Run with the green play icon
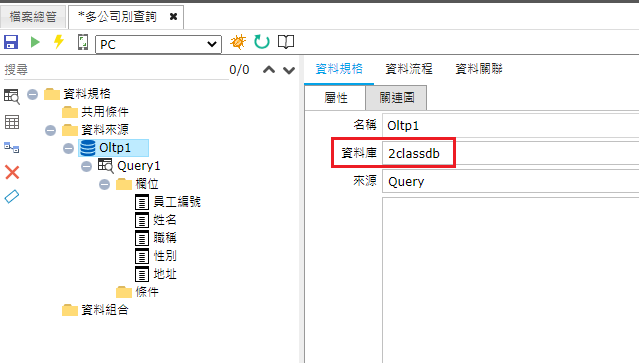Image resolution: width=639 pixels, height=363 pixels. pyautogui.click(x=35, y=42)
